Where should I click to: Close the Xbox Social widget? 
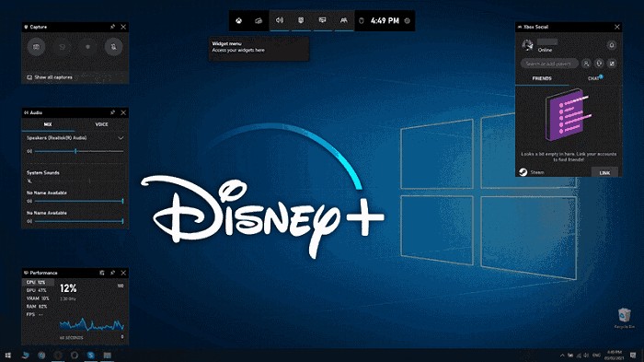(617, 27)
